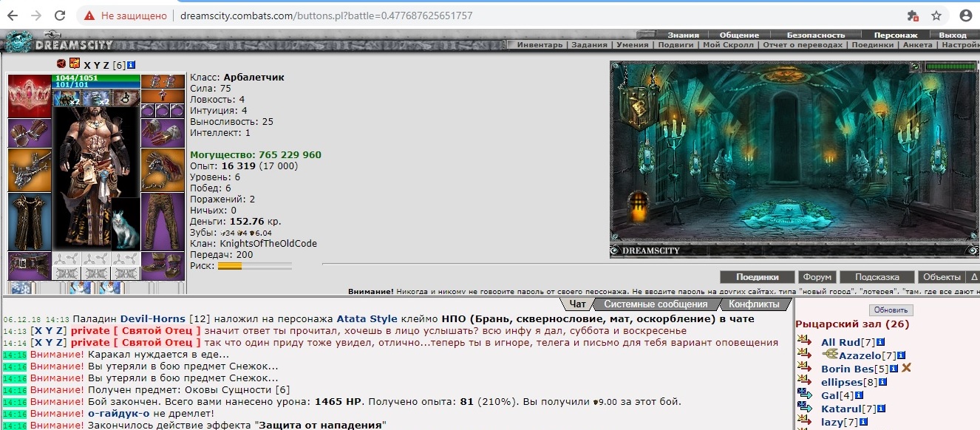Click the Devil-Horns player name in chat
The height and width of the screenshot is (430, 980).
pyautogui.click(x=153, y=319)
